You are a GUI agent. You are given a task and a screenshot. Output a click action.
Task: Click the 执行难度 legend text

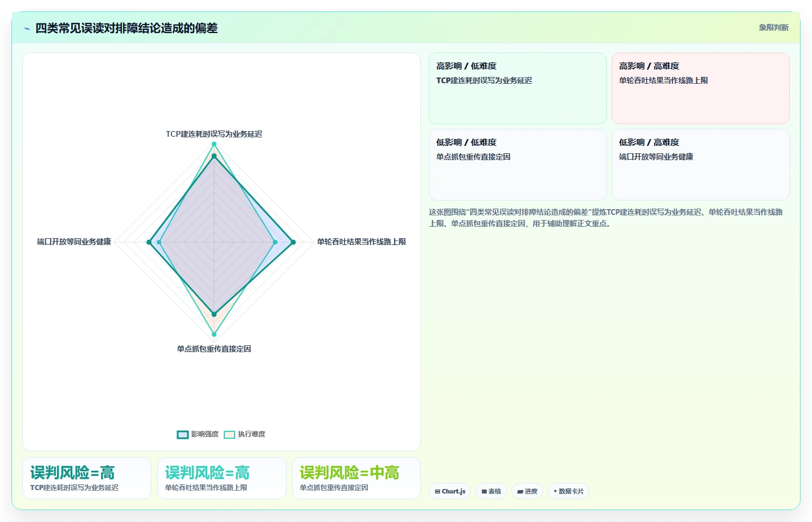point(252,434)
